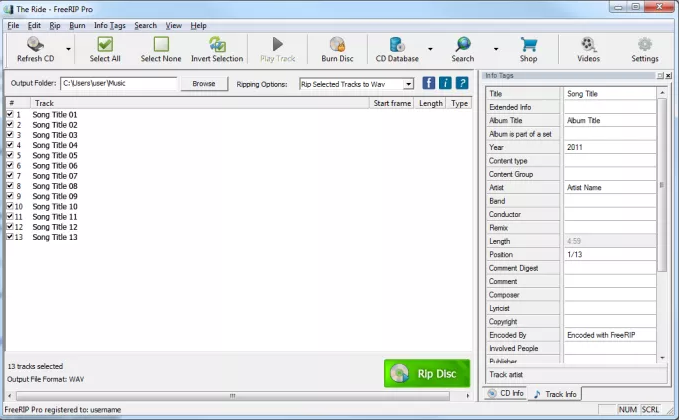Click the Info Tags scroll down arrow

[x=662, y=358]
